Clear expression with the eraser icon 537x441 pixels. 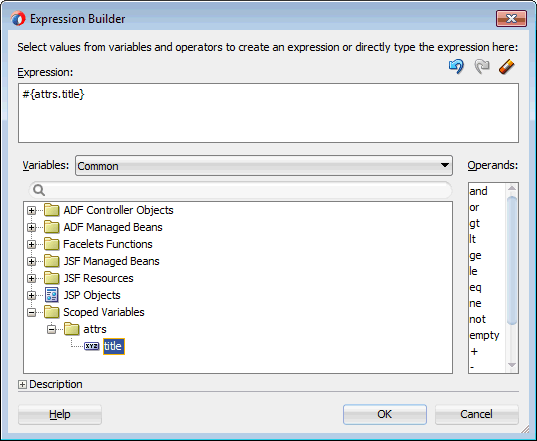507,66
